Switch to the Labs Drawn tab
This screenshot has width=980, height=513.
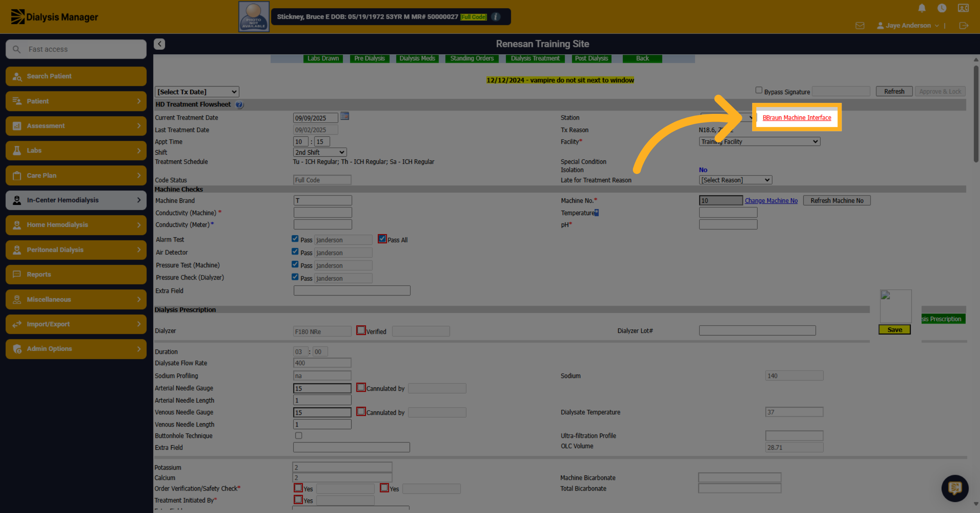tap(323, 58)
